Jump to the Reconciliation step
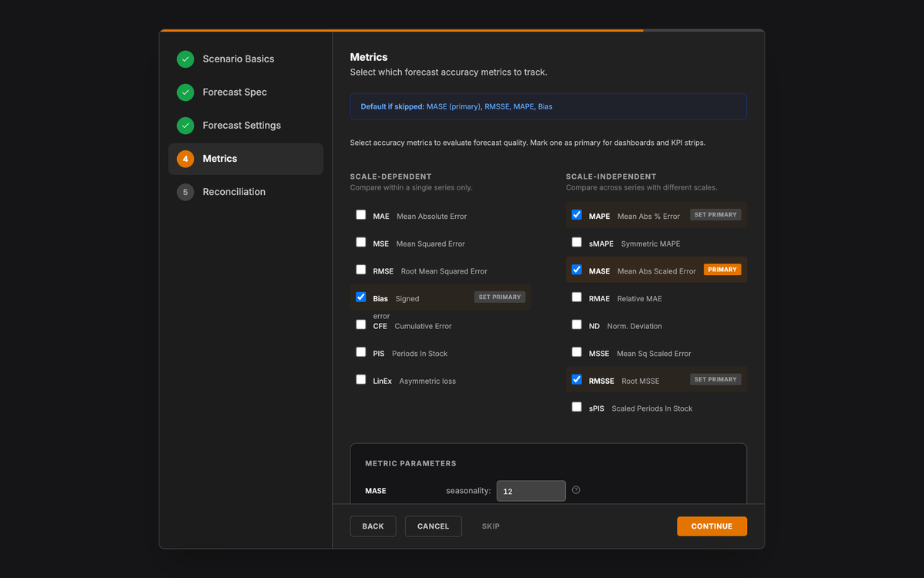The height and width of the screenshot is (578, 924). point(246,192)
